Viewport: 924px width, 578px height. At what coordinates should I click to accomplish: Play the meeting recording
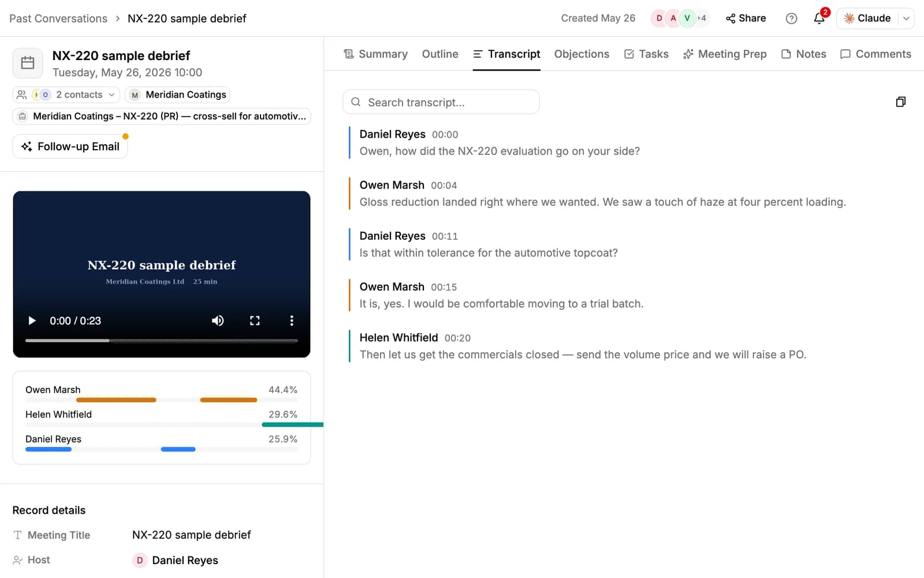pyautogui.click(x=32, y=321)
